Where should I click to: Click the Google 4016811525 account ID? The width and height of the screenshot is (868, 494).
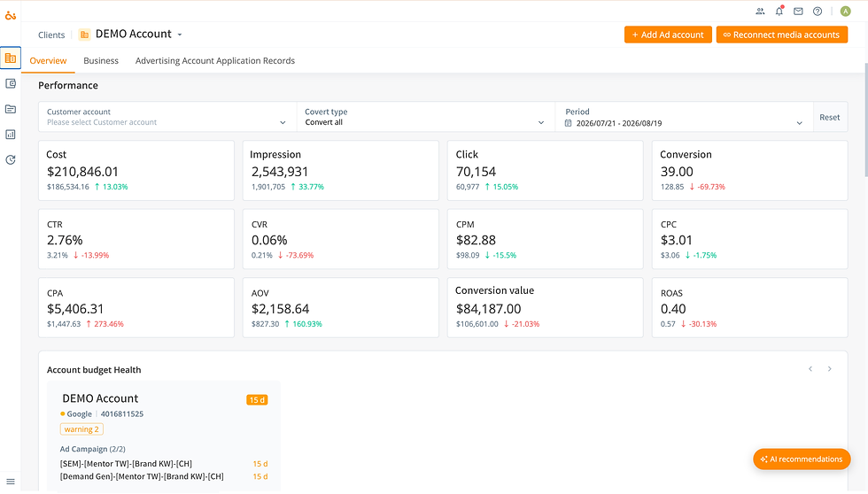coord(122,413)
